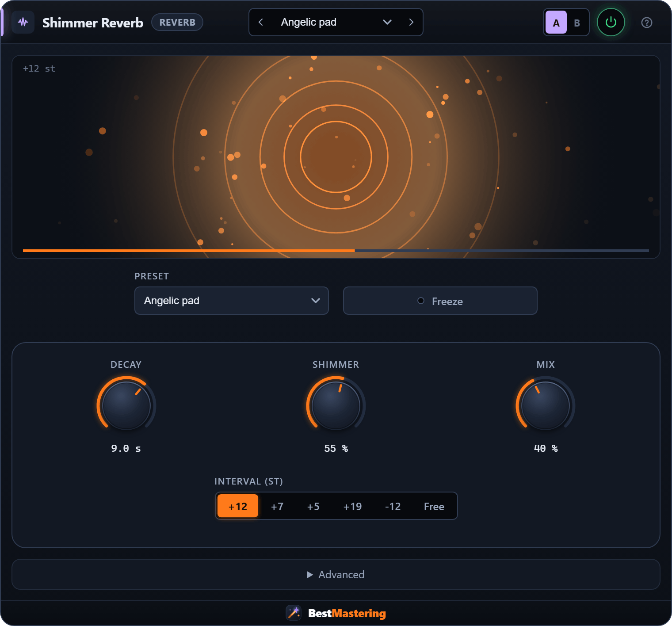
Task: Click the BestMastering magic wand icon
Action: [x=294, y=613]
